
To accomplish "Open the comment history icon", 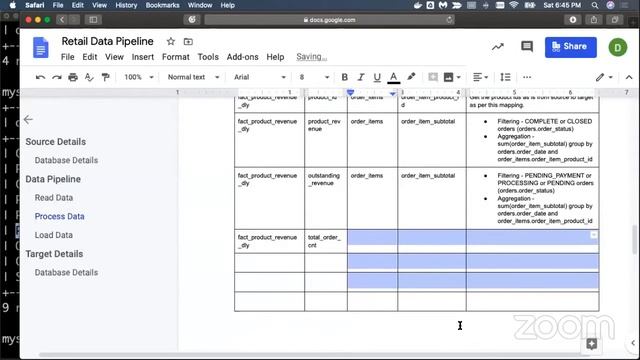I will tap(527, 47).
